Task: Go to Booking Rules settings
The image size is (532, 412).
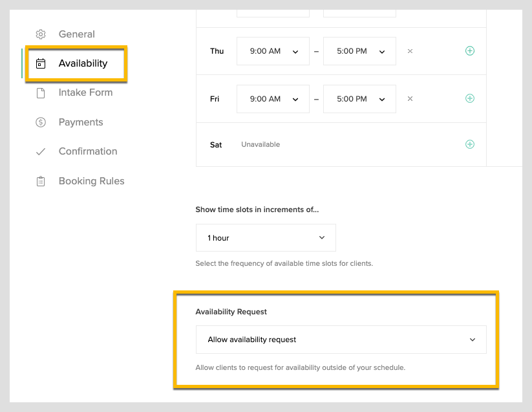Action: coord(91,181)
